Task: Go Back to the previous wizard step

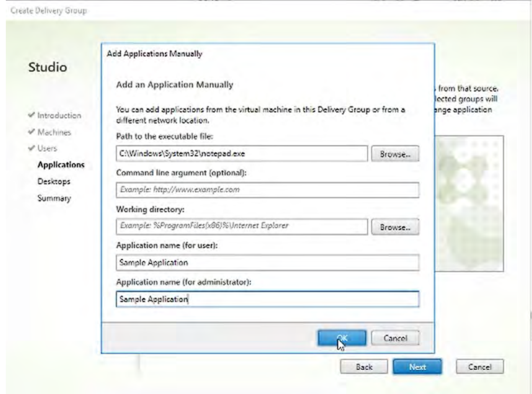Action: click(364, 367)
